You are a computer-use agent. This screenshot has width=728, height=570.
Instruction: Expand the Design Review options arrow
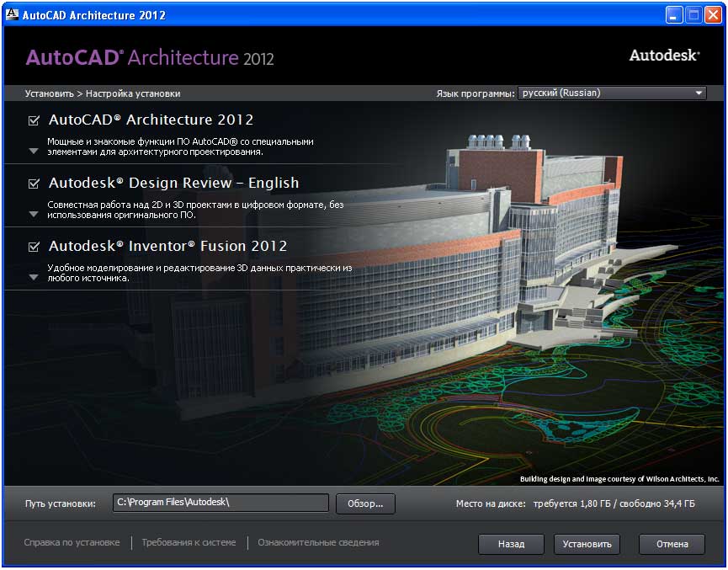point(34,215)
